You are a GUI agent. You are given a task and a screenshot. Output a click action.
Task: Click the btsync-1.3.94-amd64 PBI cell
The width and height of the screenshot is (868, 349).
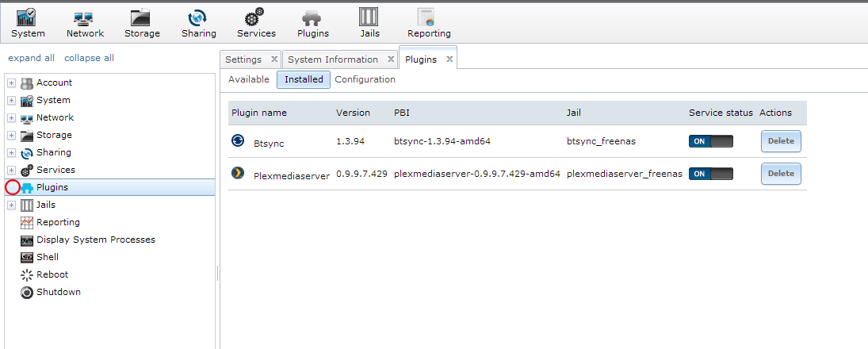442,141
